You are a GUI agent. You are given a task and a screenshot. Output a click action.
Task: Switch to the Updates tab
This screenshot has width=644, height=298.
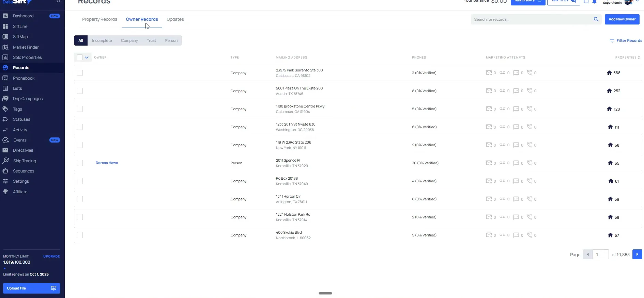175,19
